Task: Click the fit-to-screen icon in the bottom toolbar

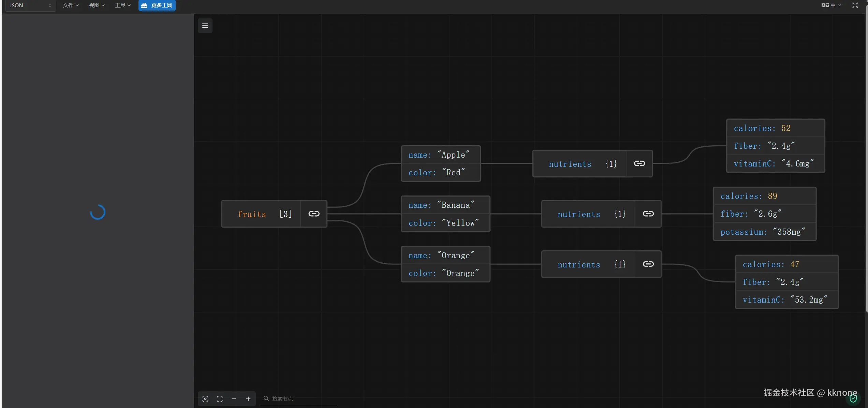Action: point(220,398)
